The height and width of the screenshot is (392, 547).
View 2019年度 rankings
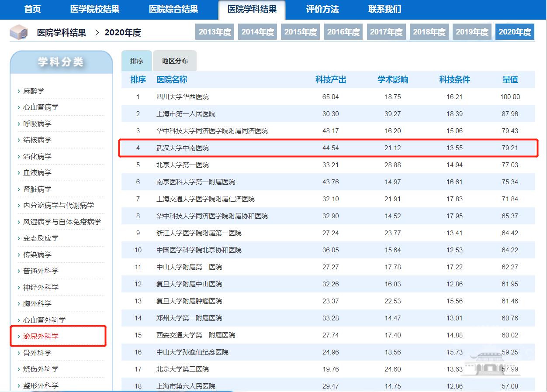(x=472, y=32)
